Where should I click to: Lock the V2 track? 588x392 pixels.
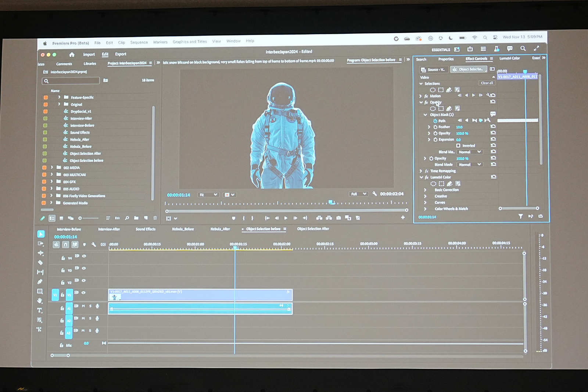[62, 283]
